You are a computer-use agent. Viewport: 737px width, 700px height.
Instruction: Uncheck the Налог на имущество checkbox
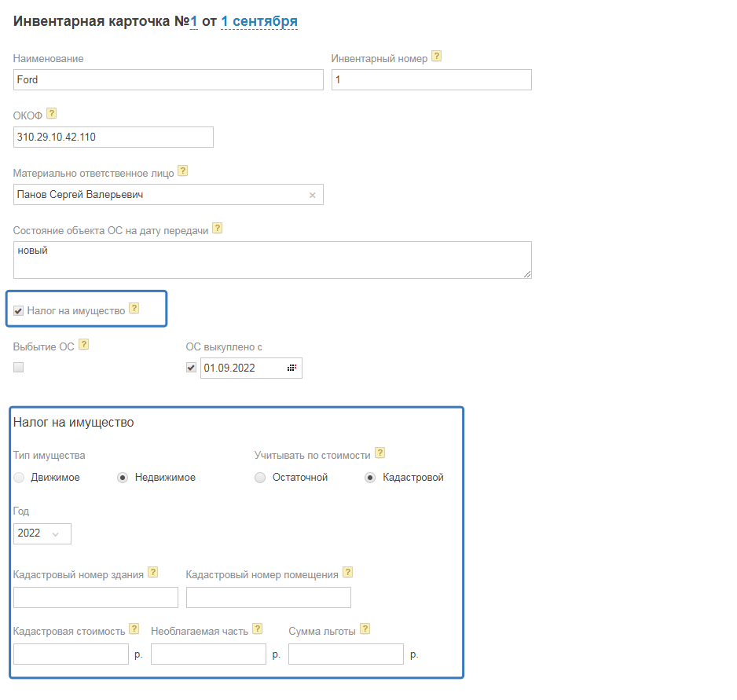point(18,311)
